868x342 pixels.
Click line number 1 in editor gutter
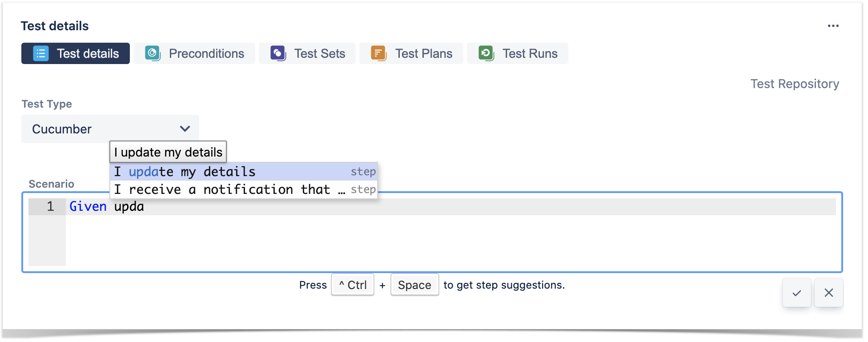[x=50, y=206]
